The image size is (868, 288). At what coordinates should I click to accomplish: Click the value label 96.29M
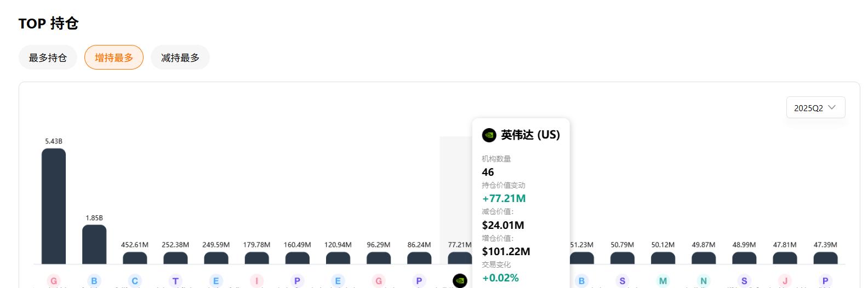click(379, 245)
